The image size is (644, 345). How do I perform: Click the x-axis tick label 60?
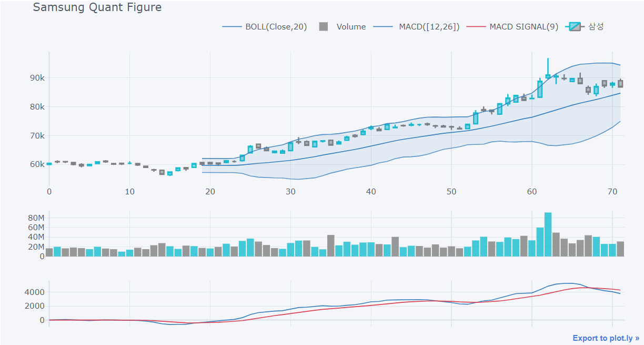[x=532, y=192]
